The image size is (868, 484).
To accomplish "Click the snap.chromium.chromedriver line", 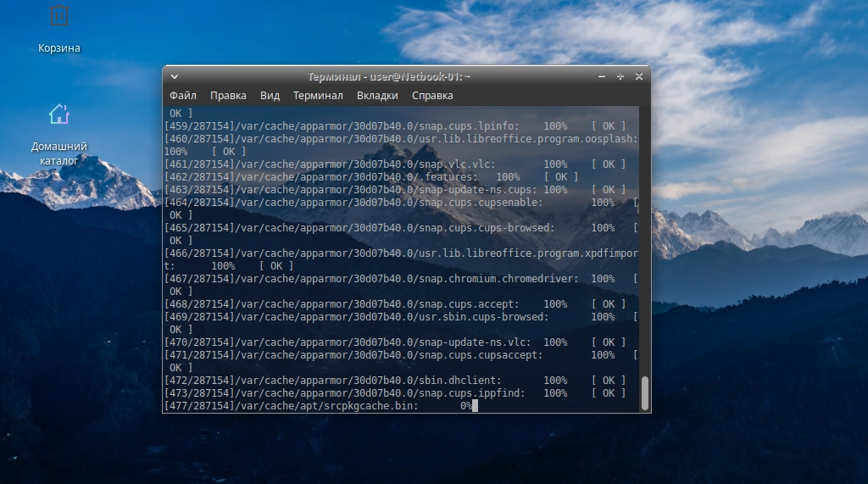I will tap(401, 279).
